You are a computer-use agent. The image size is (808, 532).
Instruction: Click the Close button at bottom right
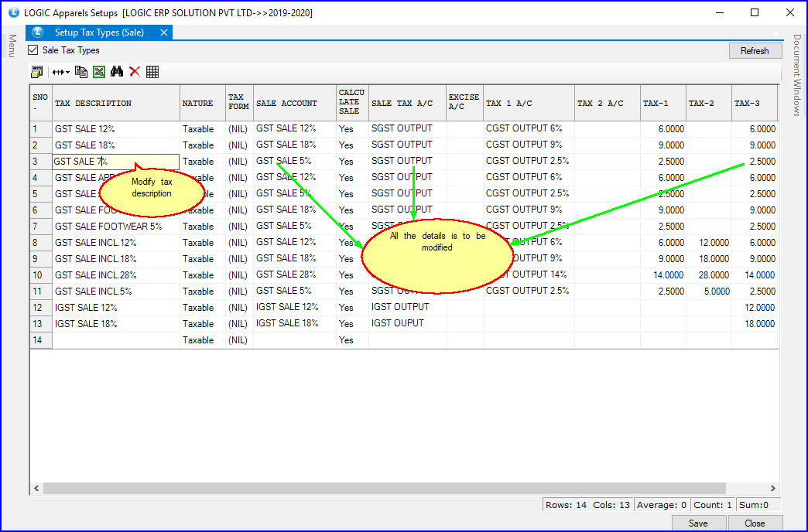pyautogui.click(x=755, y=523)
